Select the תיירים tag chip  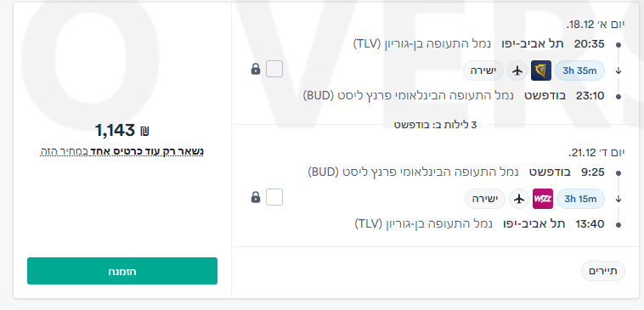[x=603, y=272]
